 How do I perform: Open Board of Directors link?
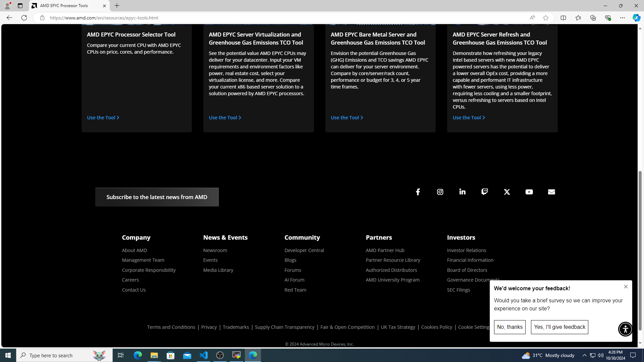467,270
